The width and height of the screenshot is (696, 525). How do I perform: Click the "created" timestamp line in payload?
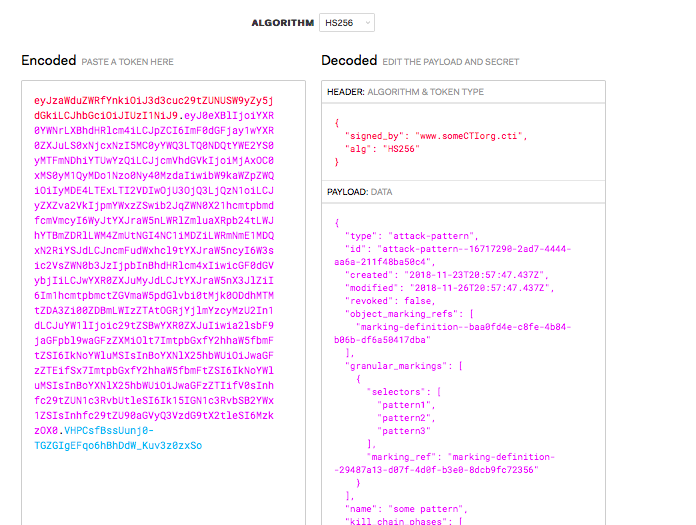pyautogui.click(x=447, y=275)
